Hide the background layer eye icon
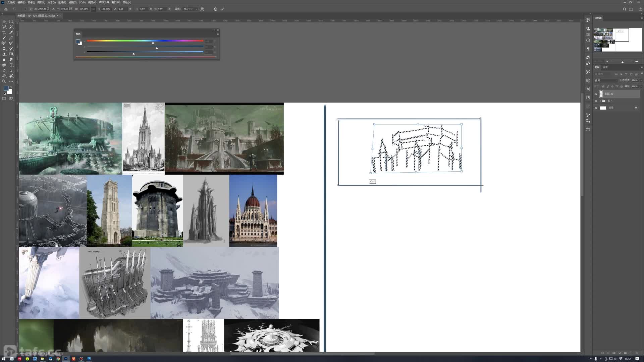 [x=596, y=108]
